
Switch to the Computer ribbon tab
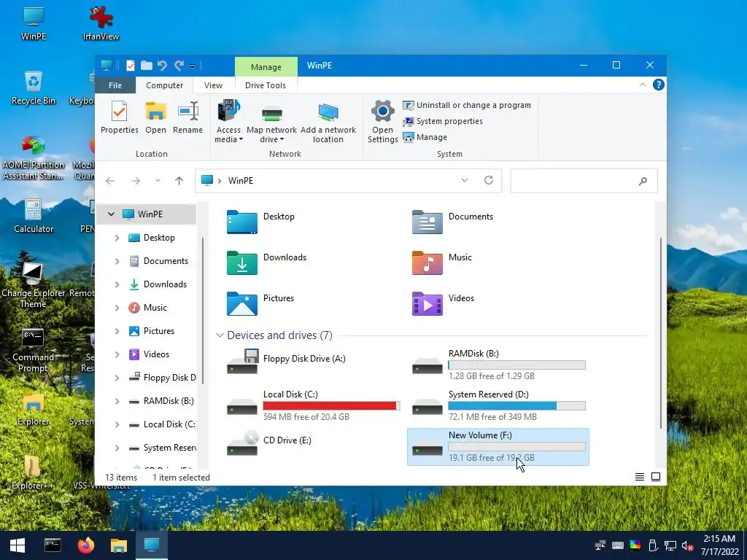click(164, 85)
